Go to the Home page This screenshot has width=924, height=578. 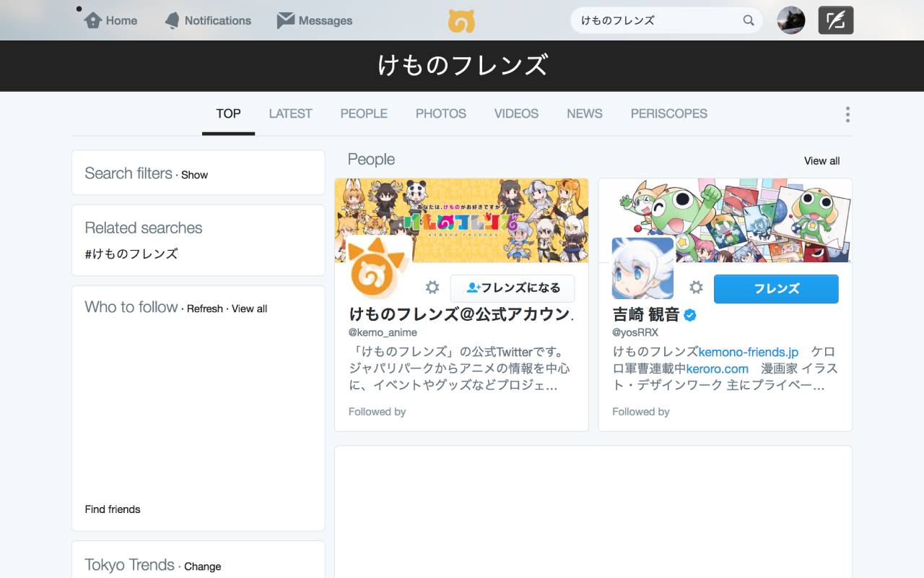(x=110, y=20)
